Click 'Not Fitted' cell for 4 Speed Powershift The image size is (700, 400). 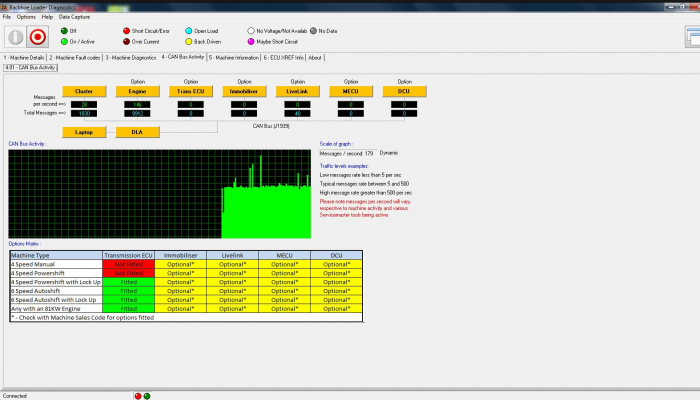pos(129,273)
